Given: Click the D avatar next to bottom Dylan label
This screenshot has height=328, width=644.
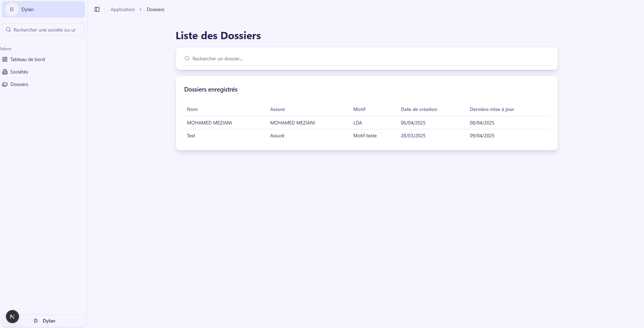Looking at the screenshot, I should pyautogui.click(x=35, y=321).
